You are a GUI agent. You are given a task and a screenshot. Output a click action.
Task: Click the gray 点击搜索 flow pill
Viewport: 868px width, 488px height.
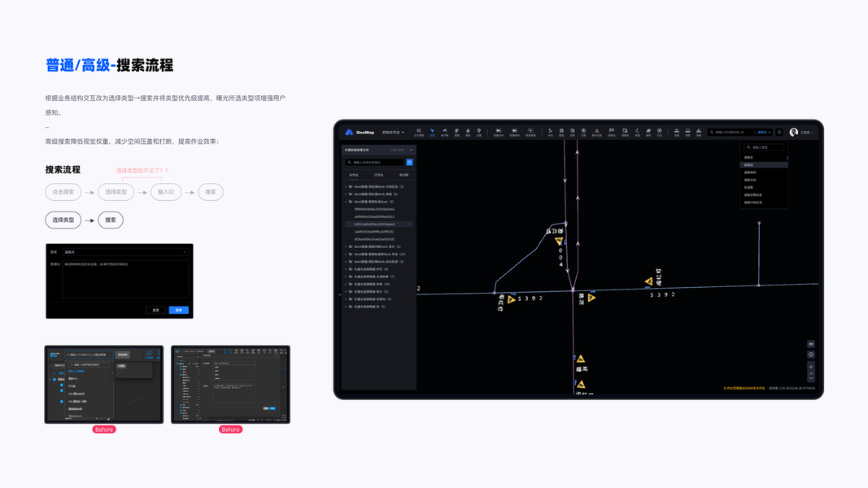63,192
